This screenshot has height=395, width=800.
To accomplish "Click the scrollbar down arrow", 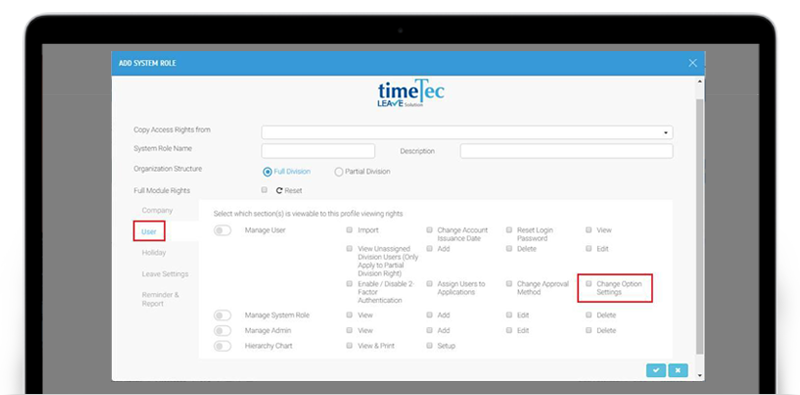I will click(x=699, y=376).
